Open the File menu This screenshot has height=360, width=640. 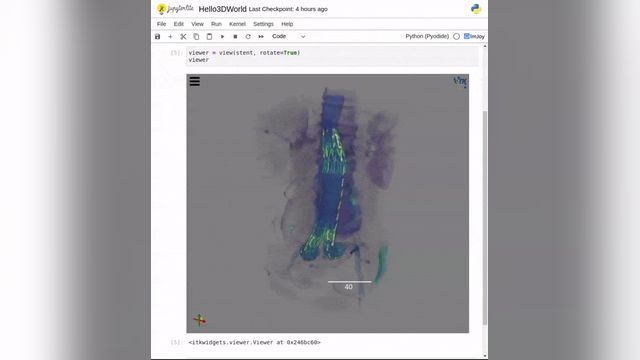161,24
